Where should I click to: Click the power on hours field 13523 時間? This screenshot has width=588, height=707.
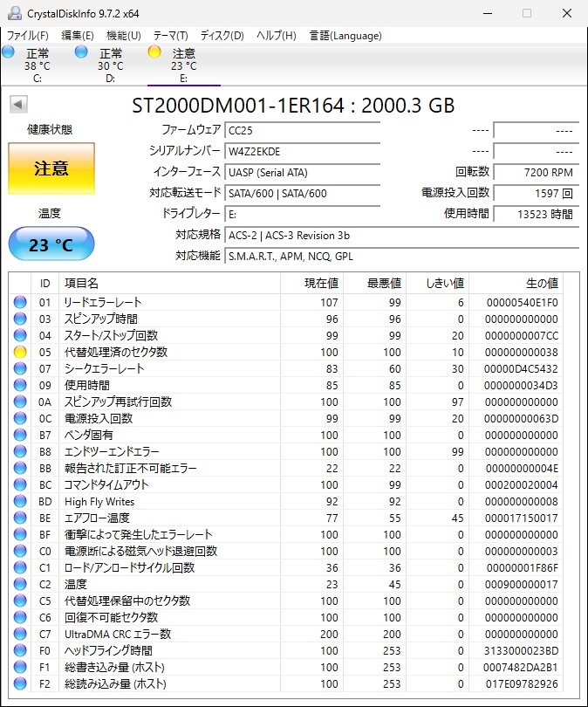click(x=537, y=214)
